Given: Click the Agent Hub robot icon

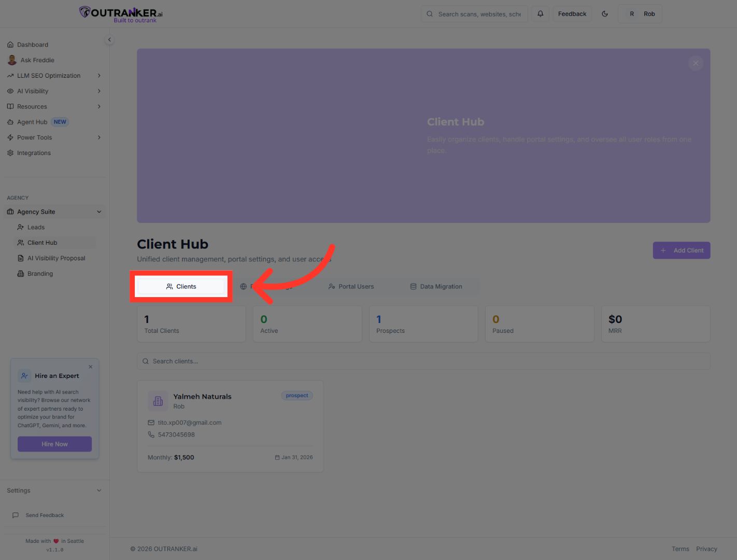Looking at the screenshot, I should (x=10, y=122).
